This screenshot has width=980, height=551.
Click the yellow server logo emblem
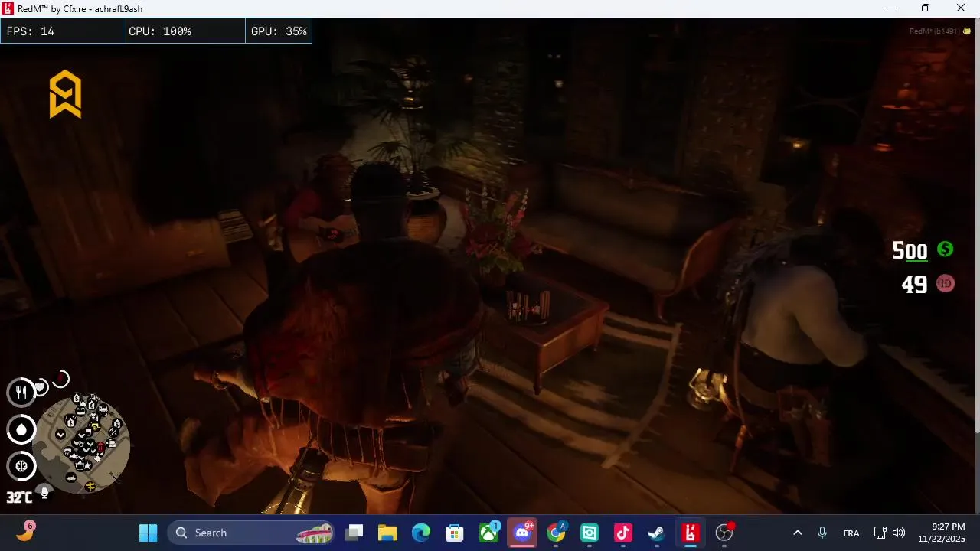click(x=65, y=94)
